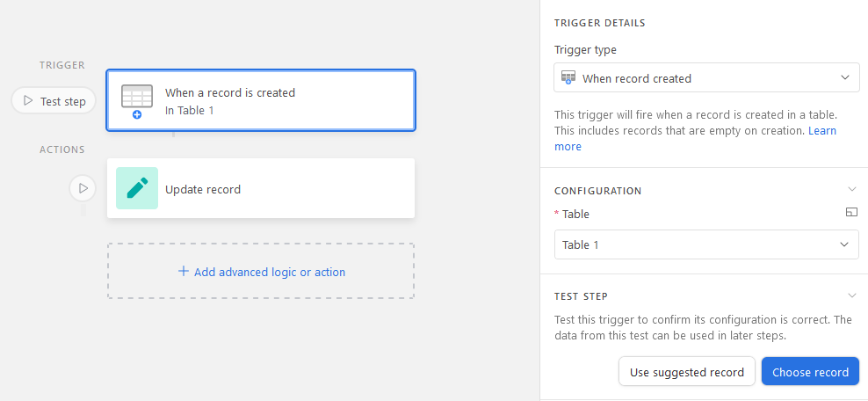Click Use suggested record button
Screen dimensions: 868x401
(x=686, y=372)
